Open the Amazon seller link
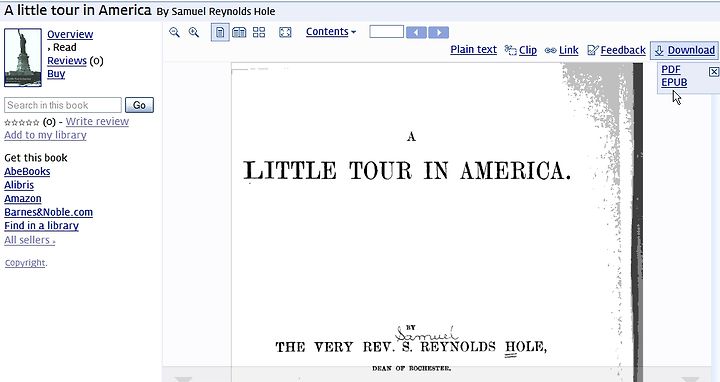Image resolution: width=720 pixels, height=382 pixels. click(x=22, y=198)
